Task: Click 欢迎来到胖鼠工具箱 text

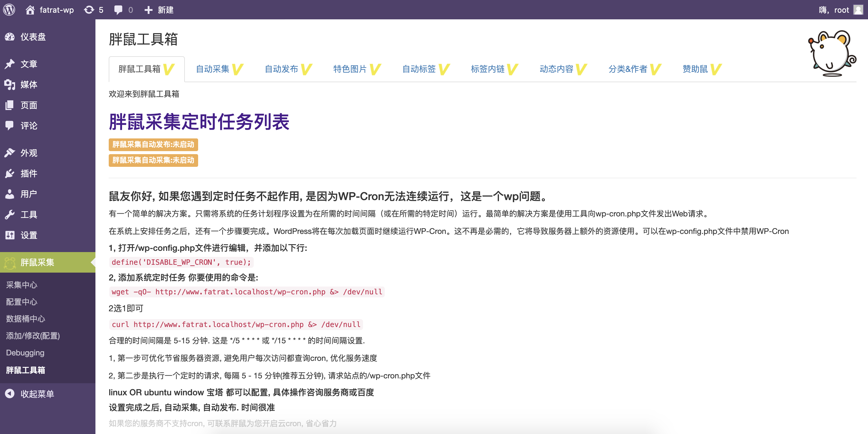Action: point(144,94)
